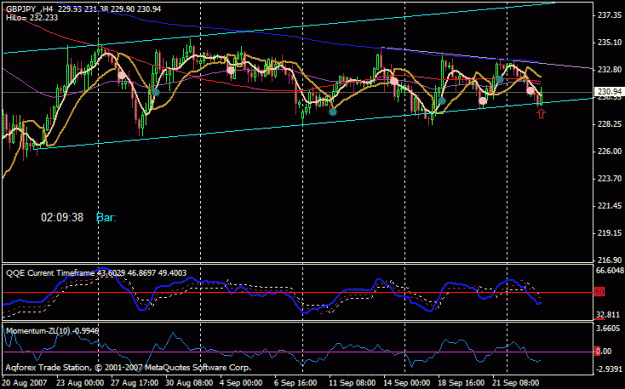Click the 21 Sep 08:00 date label
The width and height of the screenshot is (625, 389).
tap(517, 383)
